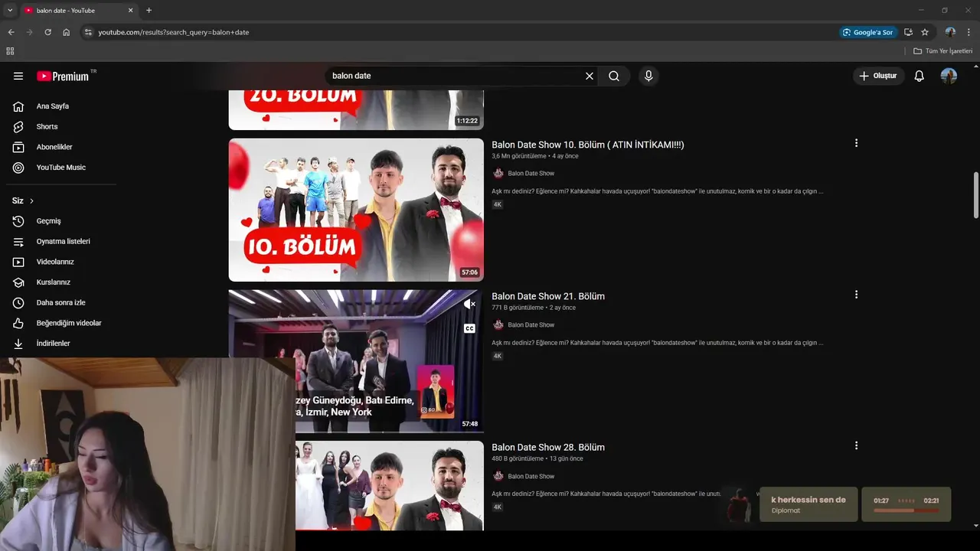980x551 pixels.
Task: Click the page vertical scrollbar thumb
Action: 975,195
